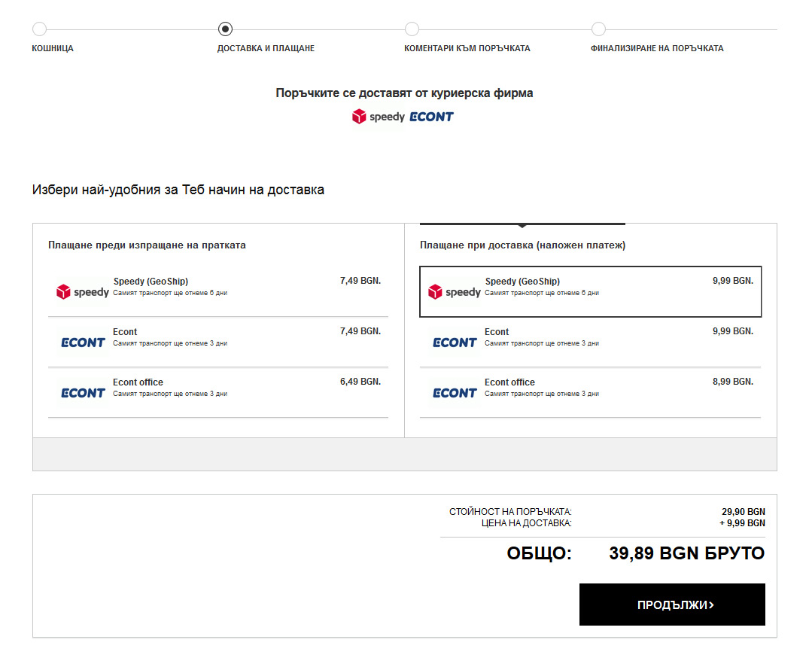Image resolution: width=812 pixels, height=664 pixels.
Task: Click the Econt logo in the courier header
Action: tap(431, 117)
